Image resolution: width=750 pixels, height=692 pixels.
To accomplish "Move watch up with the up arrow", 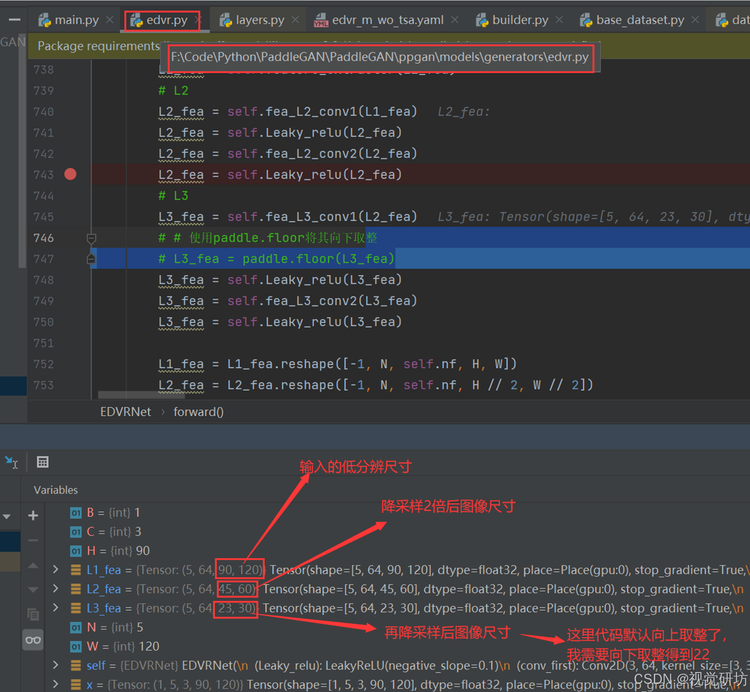I will pos(33,566).
